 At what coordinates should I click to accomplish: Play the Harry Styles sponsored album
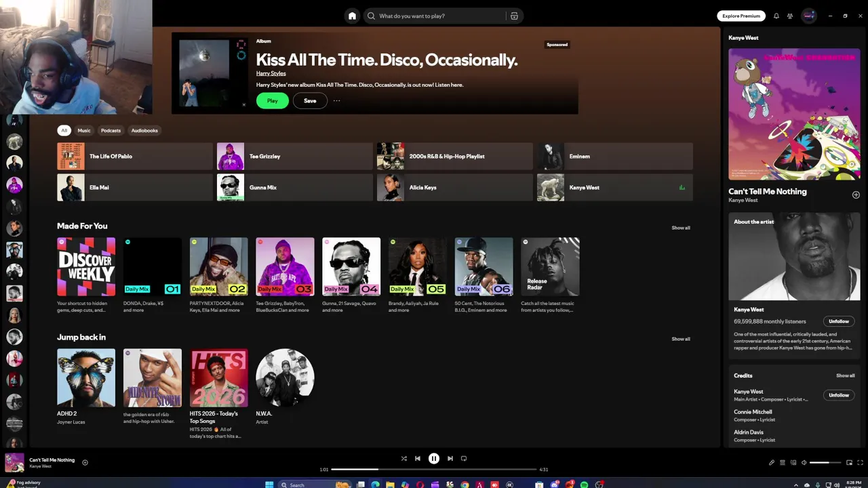click(x=272, y=100)
